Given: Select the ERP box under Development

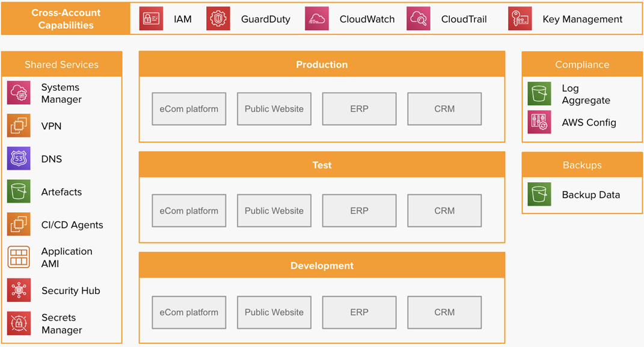Looking at the screenshot, I should (x=360, y=313).
